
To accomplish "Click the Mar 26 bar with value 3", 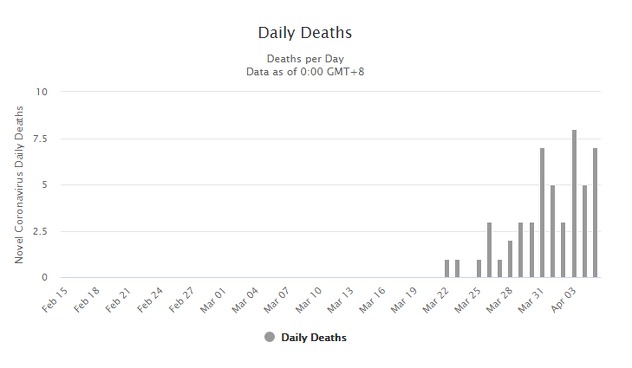I will click(x=489, y=250).
